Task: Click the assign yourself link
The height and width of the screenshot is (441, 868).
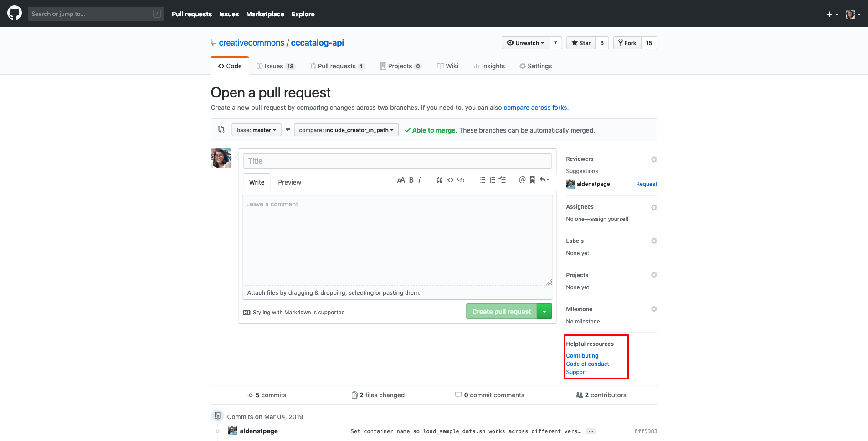Action: tap(609, 219)
